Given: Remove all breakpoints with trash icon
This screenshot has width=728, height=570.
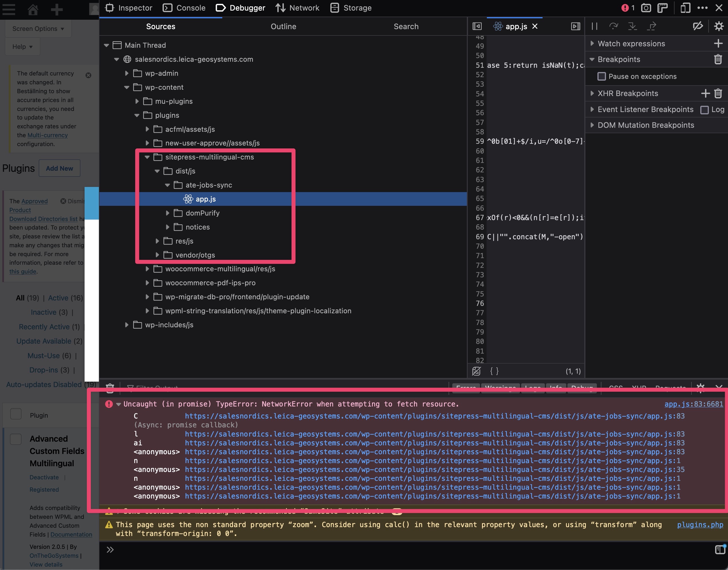Looking at the screenshot, I should (718, 59).
